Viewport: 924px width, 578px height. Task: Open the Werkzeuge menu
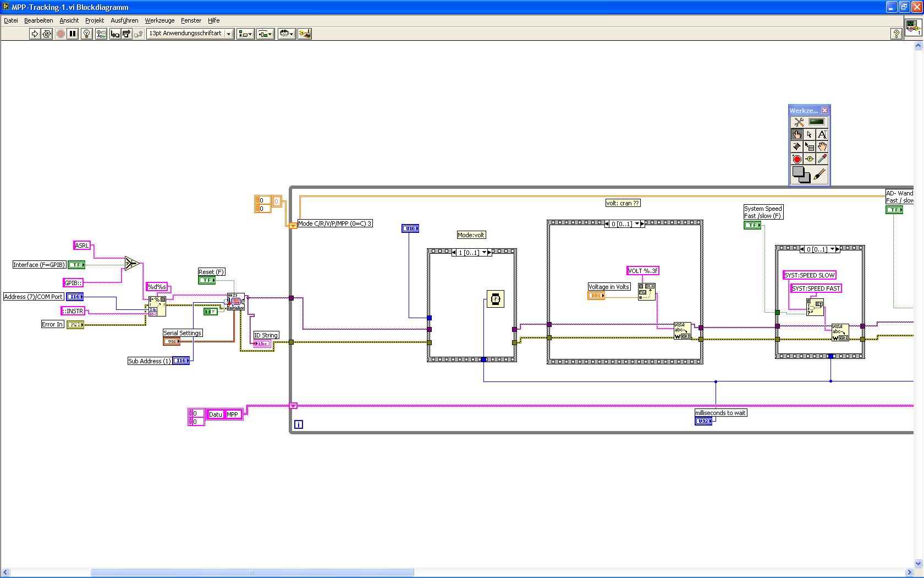point(159,20)
